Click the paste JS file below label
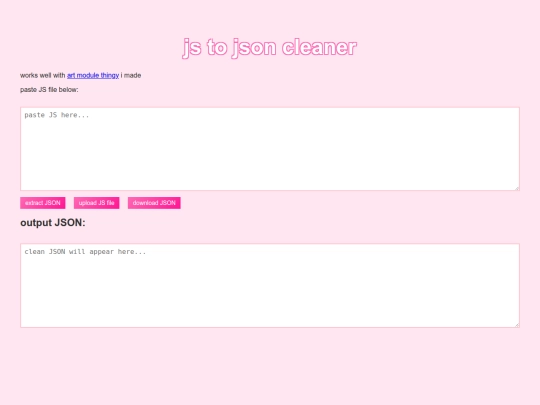 coord(49,90)
